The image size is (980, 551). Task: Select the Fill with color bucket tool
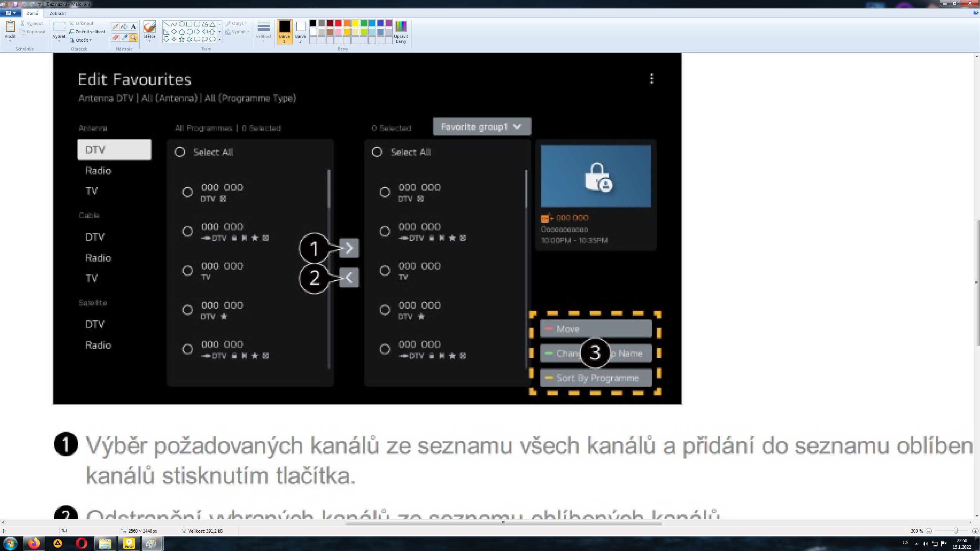(124, 26)
